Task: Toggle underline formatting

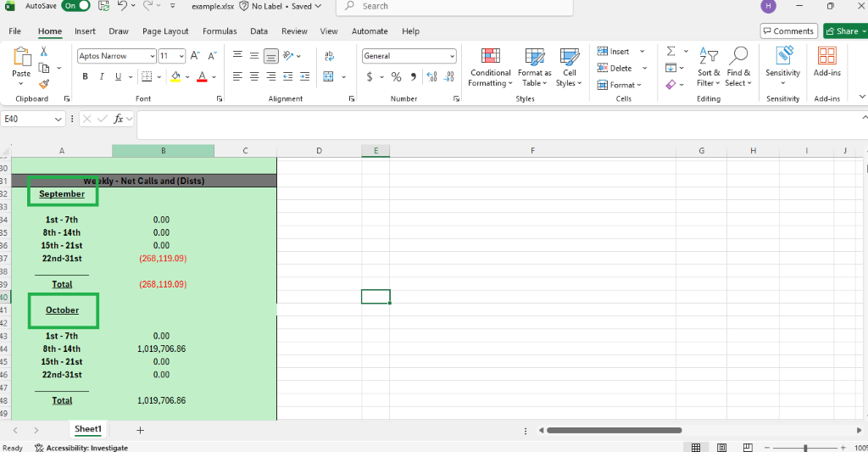Action: pyautogui.click(x=118, y=76)
